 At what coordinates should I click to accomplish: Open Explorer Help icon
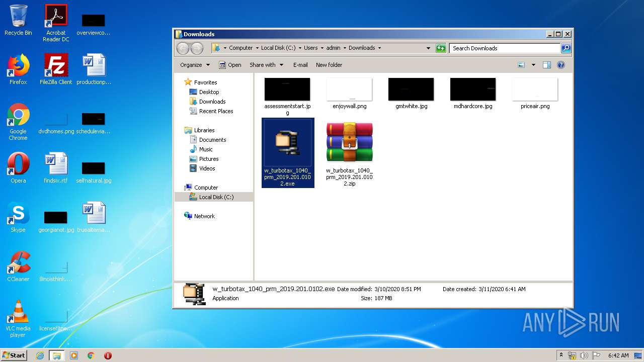[x=561, y=65]
